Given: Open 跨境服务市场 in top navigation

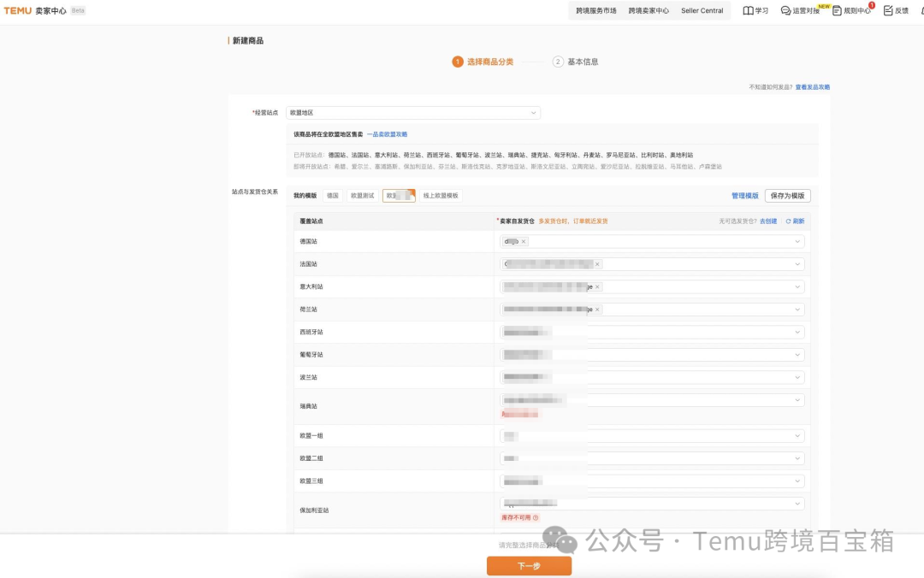Looking at the screenshot, I should point(595,10).
